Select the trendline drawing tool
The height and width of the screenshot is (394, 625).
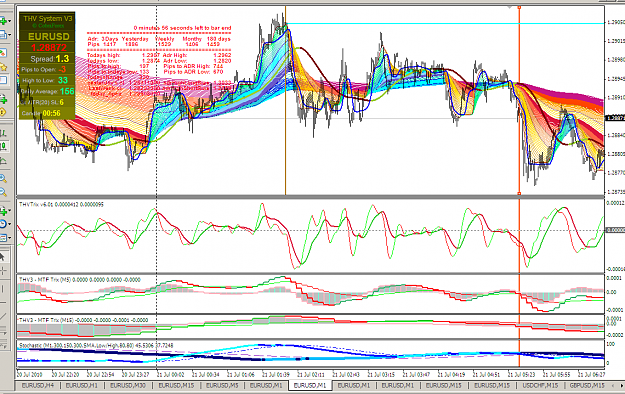click(3, 317)
